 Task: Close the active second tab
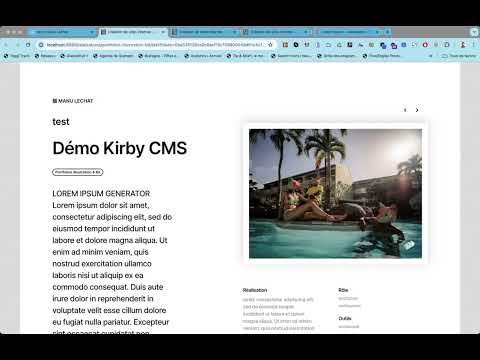163,32
